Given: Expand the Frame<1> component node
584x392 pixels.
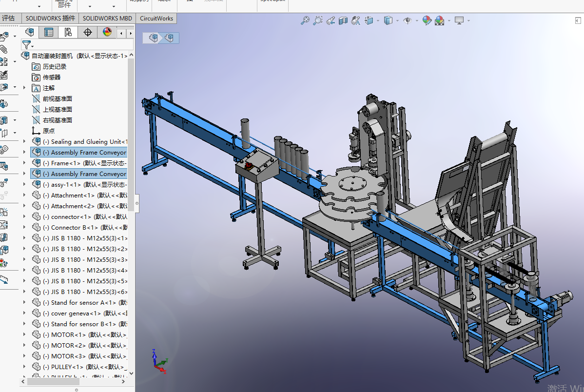Looking at the screenshot, I should point(24,163).
